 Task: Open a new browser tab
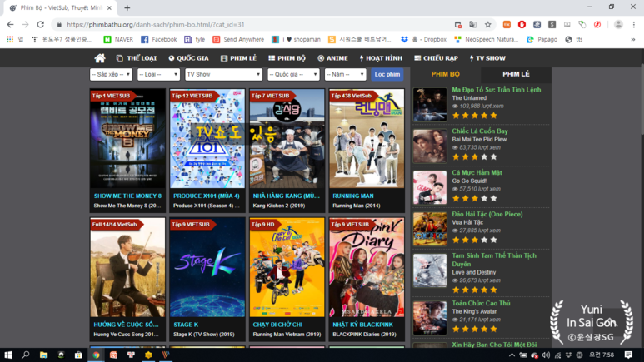(127, 7)
